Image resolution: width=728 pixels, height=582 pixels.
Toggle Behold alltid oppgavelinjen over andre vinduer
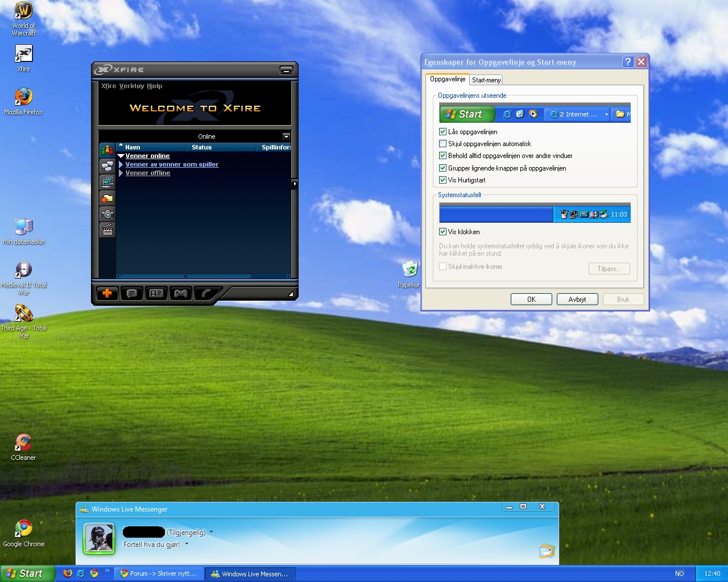click(442, 156)
